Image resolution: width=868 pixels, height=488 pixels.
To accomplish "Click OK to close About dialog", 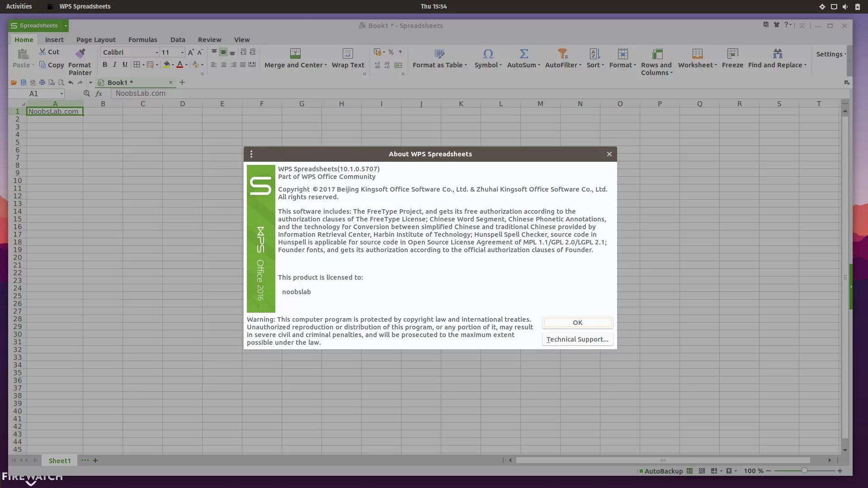I will click(x=578, y=322).
